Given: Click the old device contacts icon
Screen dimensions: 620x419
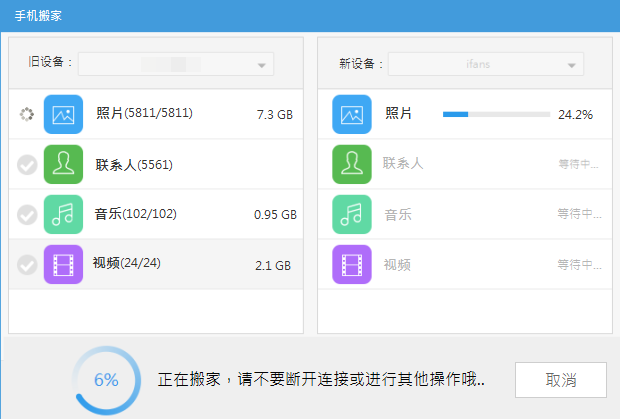Looking at the screenshot, I should pyautogui.click(x=63, y=164).
